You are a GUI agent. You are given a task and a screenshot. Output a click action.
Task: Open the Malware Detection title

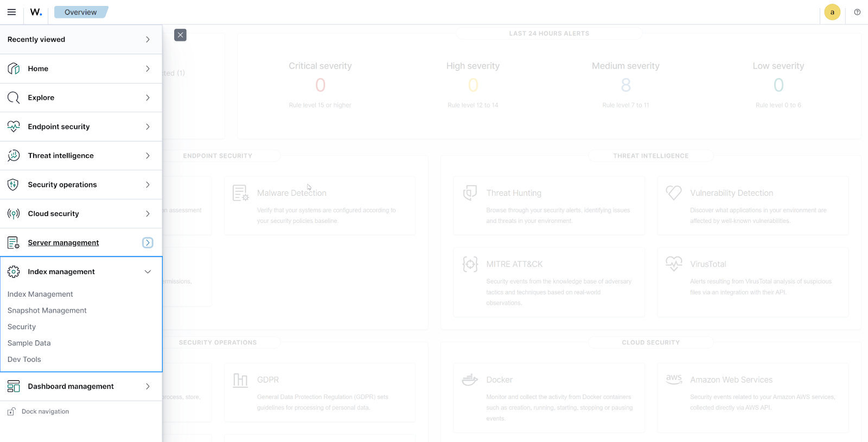tap(292, 193)
